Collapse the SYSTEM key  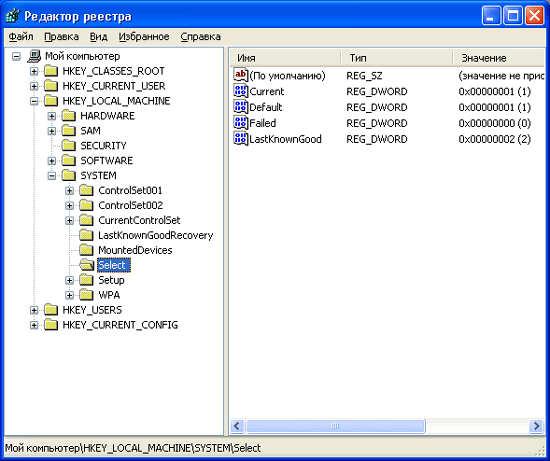pos(52,175)
